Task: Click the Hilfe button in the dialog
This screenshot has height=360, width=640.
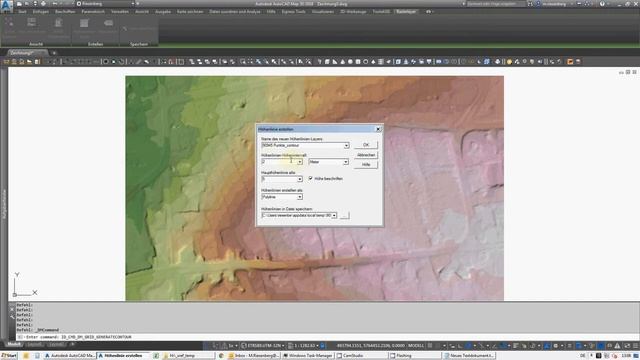Action: pyautogui.click(x=366, y=164)
